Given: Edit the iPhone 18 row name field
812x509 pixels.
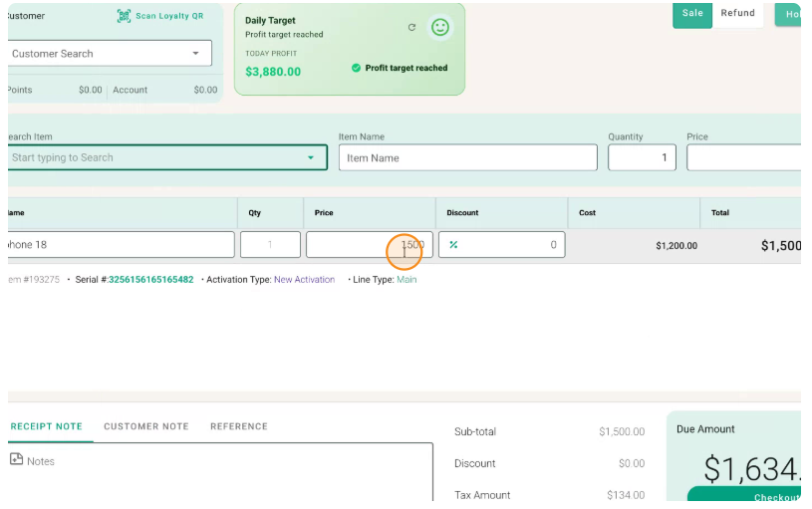Looking at the screenshot, I should tap(122, 245).
